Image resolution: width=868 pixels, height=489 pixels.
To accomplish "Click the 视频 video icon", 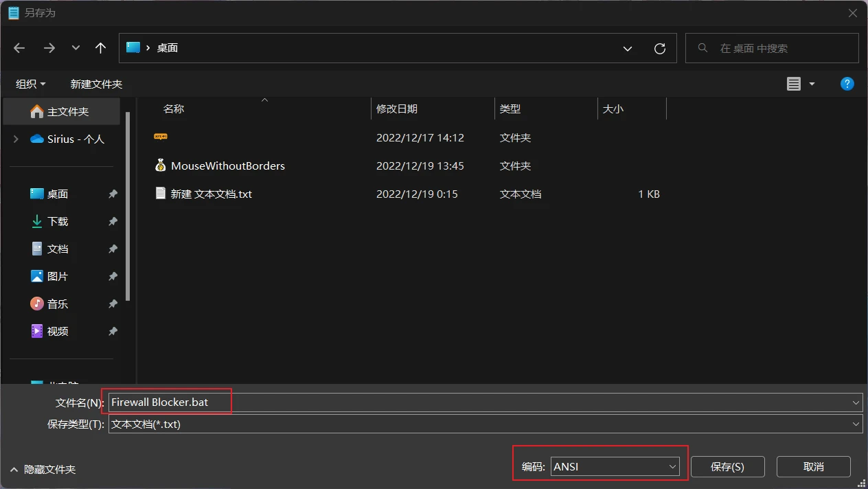I will click(x=37, y=331).
